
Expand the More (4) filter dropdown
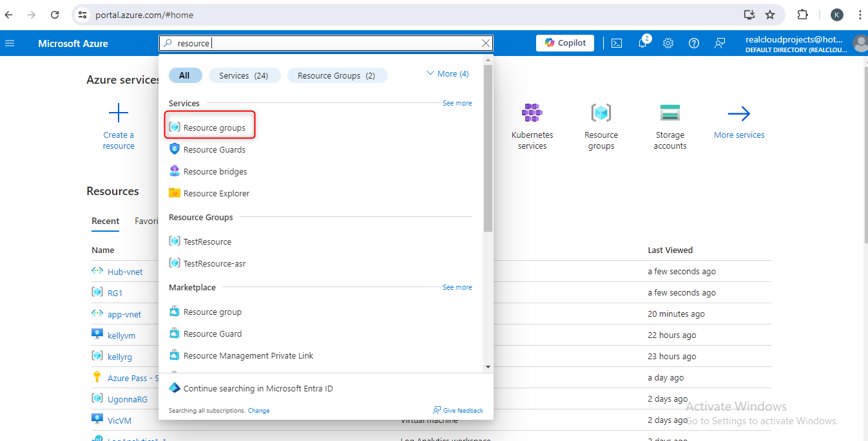(x=448, y=74)
